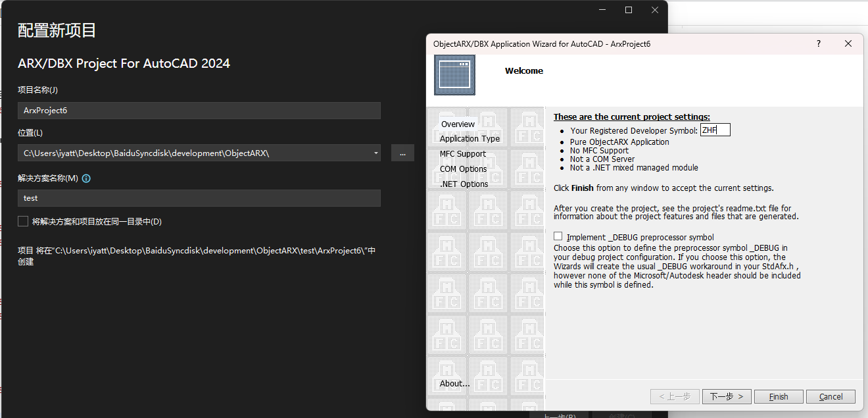Image resolution: width=868 pixels, height=418 pixels.
Task: Open the wizard help question mark
Action: pyautogui.click(x=819, y=44)
